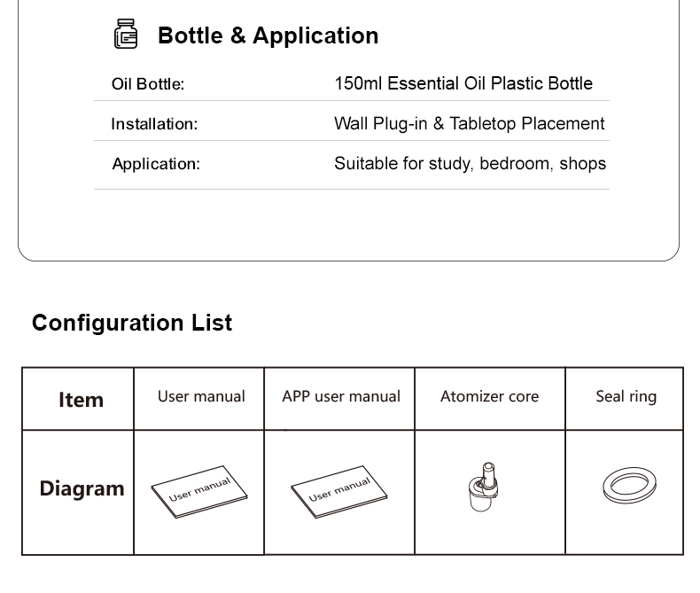
Task: Click the Oil Bottle label
Action: 148,84
